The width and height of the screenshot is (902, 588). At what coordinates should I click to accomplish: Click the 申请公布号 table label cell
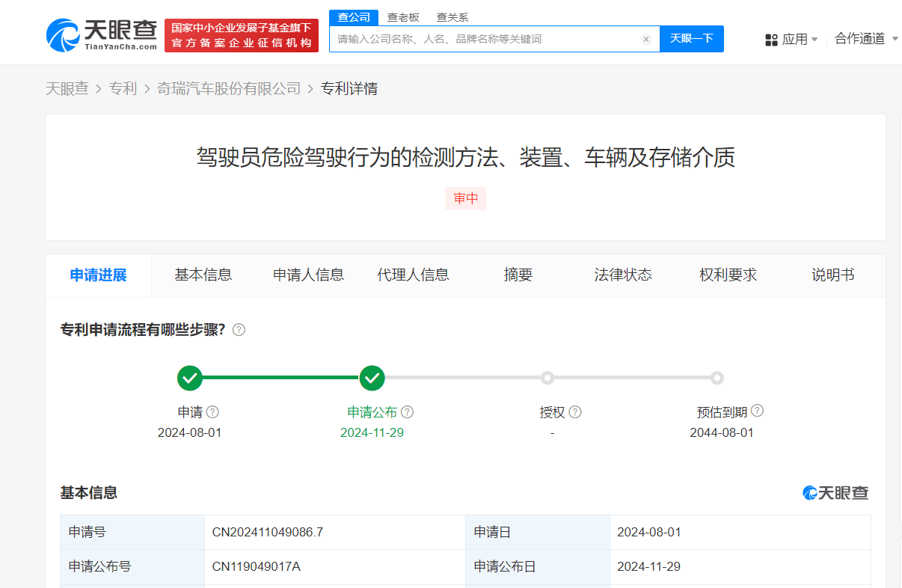tap(132, 567)
